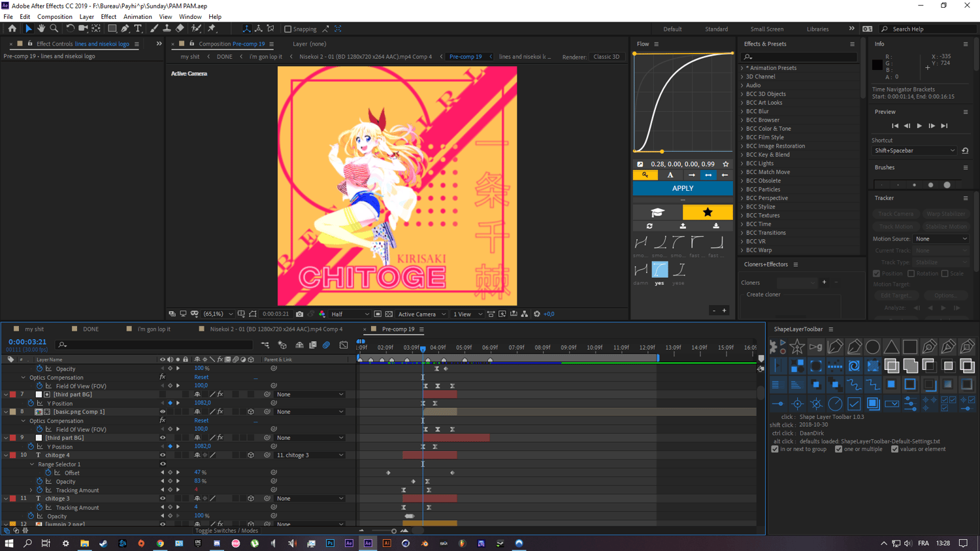The height and width of the screenshot is (551, 980).
Task: Select the Puppet Pin tool
Action: point(212,29)
